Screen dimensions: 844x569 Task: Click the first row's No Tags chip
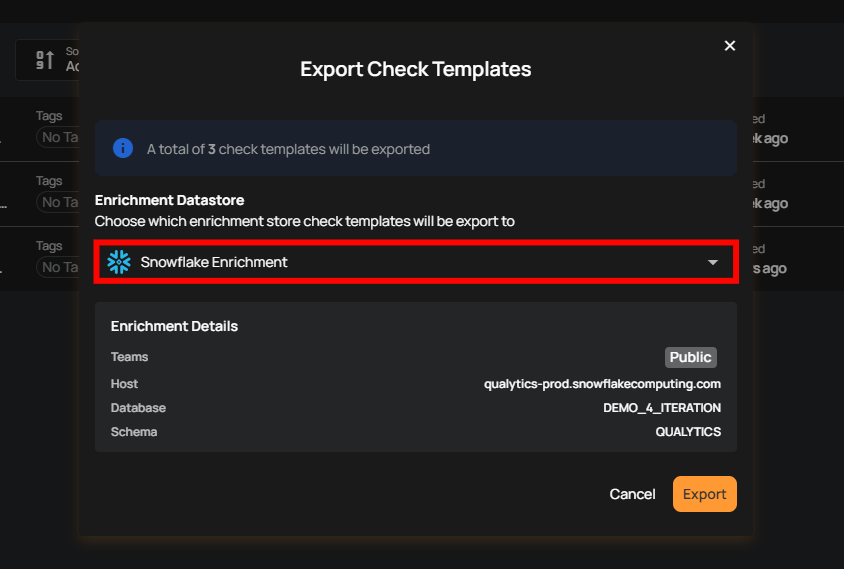(58, 138)
